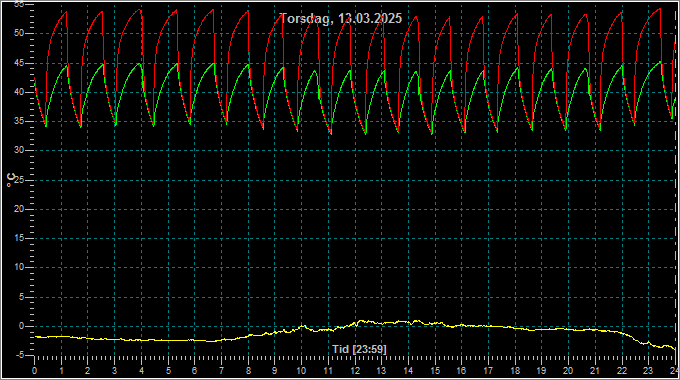The height and width of the screenshot is (380, 680).
Task: Click the date title Torsdag, 13.03.2025
Action: (x=341, y=19)
